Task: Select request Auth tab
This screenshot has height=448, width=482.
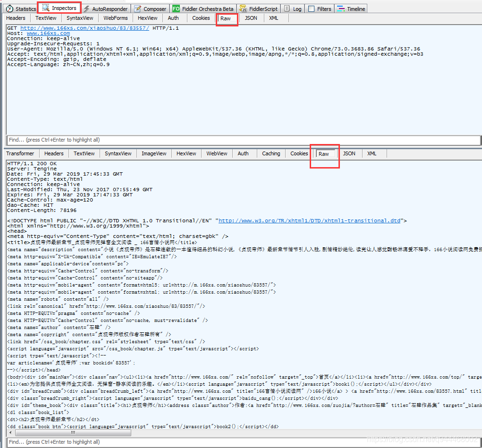Action: [x=173, y=18]
